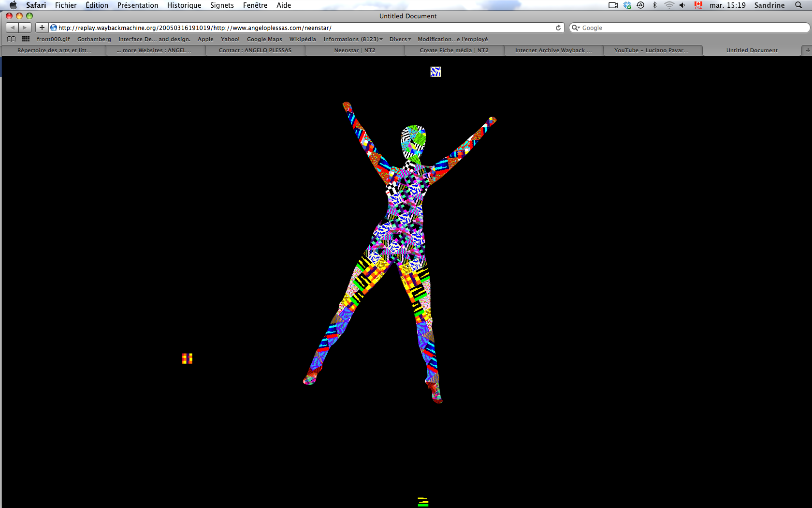The width and height of the screenshot is (812, 508).
Task: Open the input source flag icon
Action: (698, 5)
